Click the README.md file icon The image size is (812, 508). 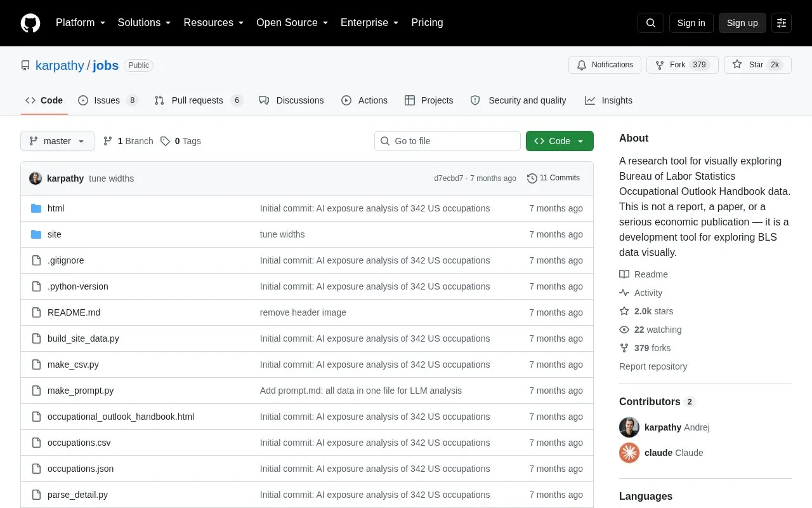pos(36,312)
